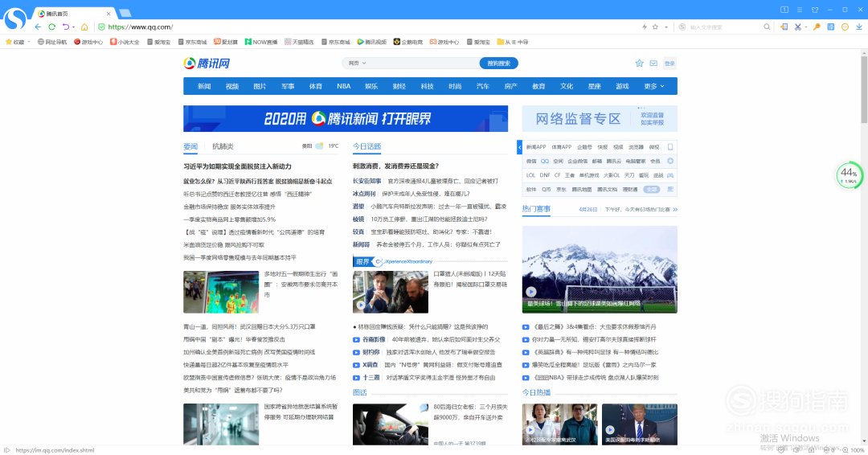Collapse the products panel with left arrow
Image resolution: width=868 pixels, height=455 pixels.
[519, 147]
